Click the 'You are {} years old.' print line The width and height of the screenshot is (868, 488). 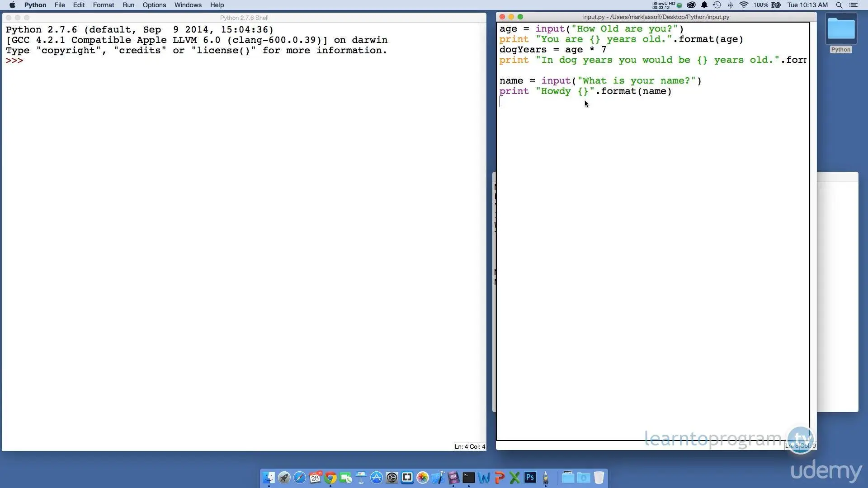click(621, 39)
